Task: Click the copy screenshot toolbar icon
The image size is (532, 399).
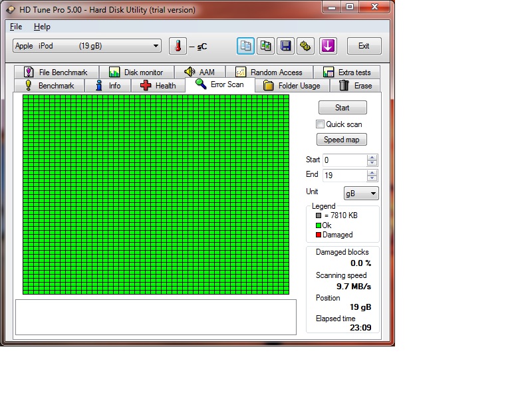Action: point(265,46)
